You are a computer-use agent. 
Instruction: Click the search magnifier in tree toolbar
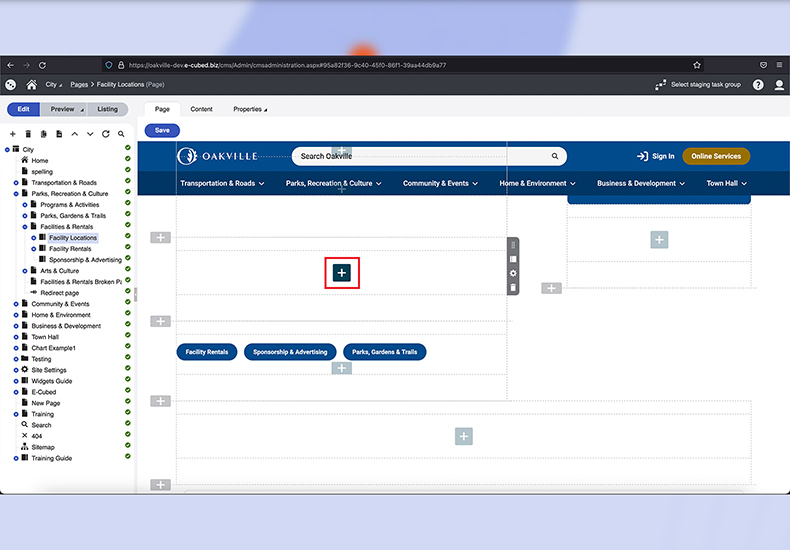[x=121, y=134]
